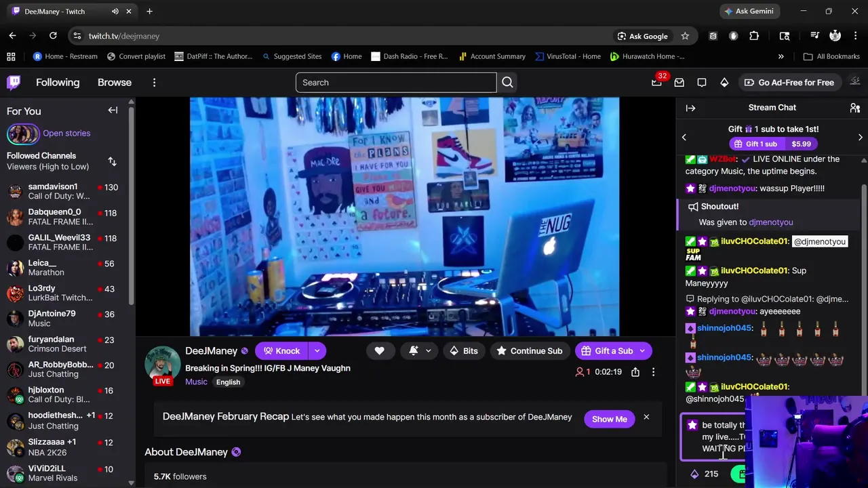
Task: Open Music category link
Action: [196, 382]
